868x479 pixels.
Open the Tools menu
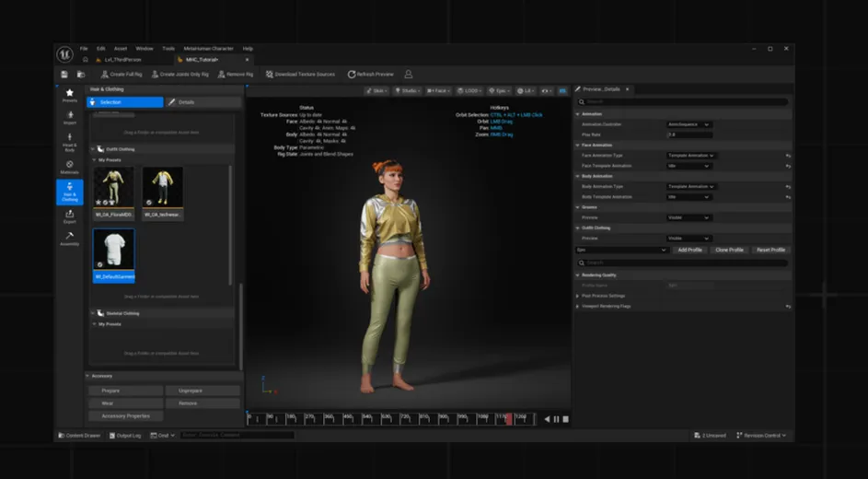point(168,49)
